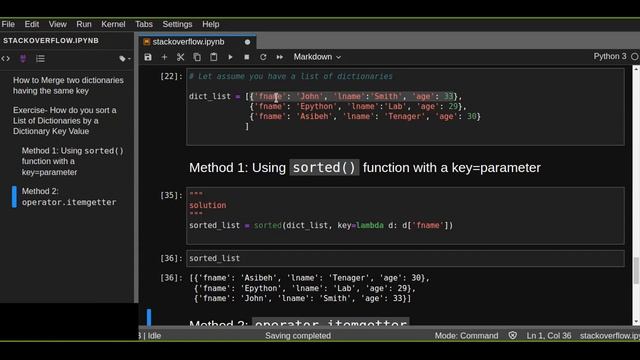
Task: Jump to Method 1 sorted() heading in sidebar
Action: (x=73, y=161)
